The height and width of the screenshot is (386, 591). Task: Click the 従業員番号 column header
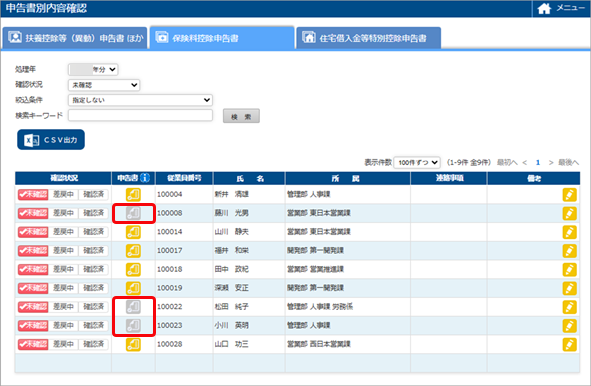(184, 178)
